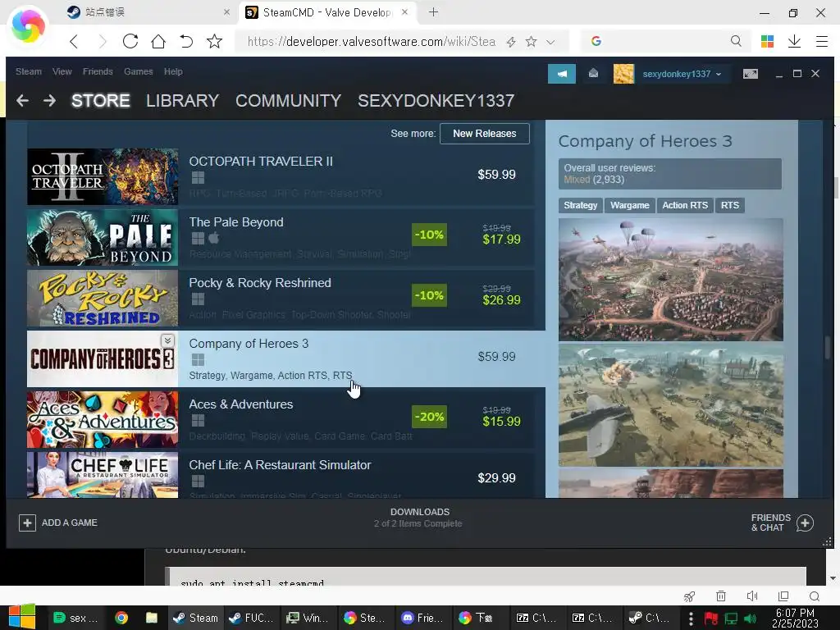Open The Pale Beyond listing
840x630 pixels.
point(281,237)
